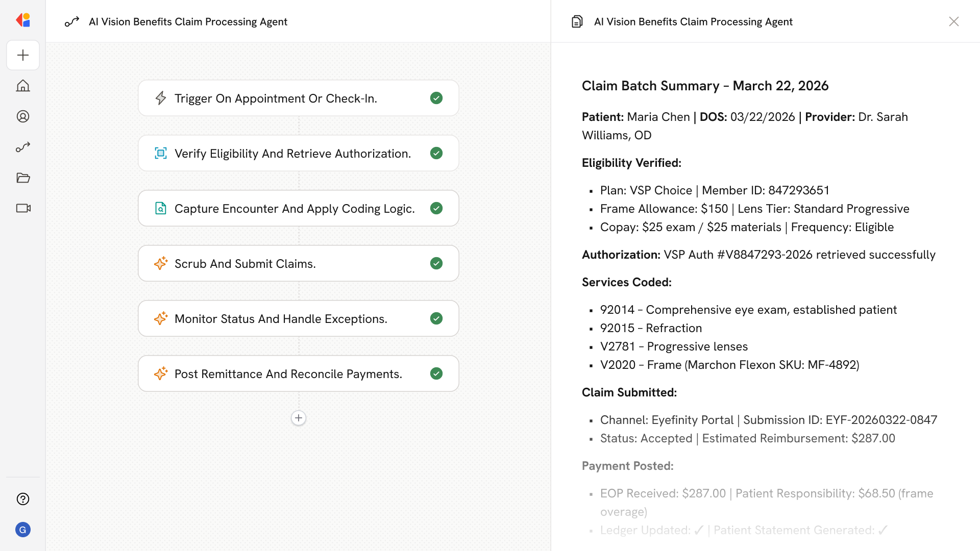Open the Home icon in sidebar
The width and height of the screenshot is (980, 551).
click(23, 86)
